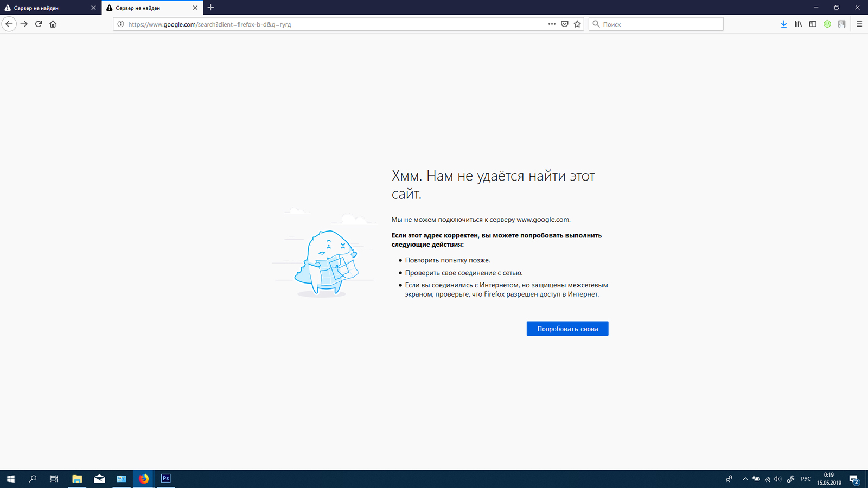Close the first tab with its X
The width and height of the screenshot is (868, 488).
point(93,8)
